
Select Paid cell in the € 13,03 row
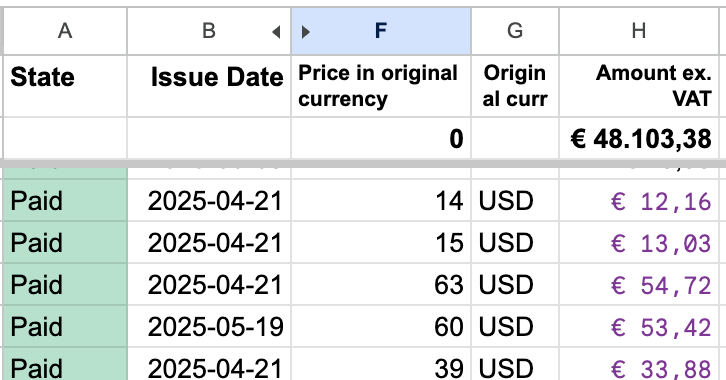[x=65, y=242]
